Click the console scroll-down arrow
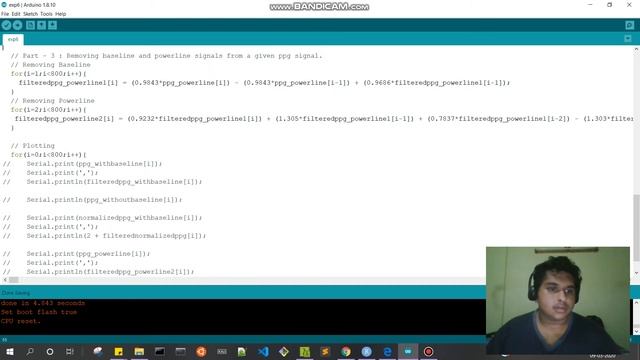 pos(636,331)
